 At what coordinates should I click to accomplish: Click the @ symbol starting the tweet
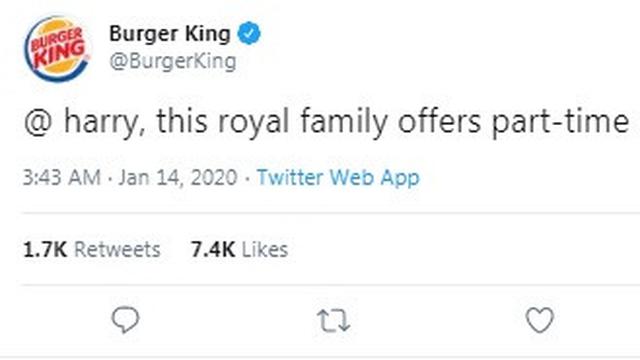[x=38, y=122]
